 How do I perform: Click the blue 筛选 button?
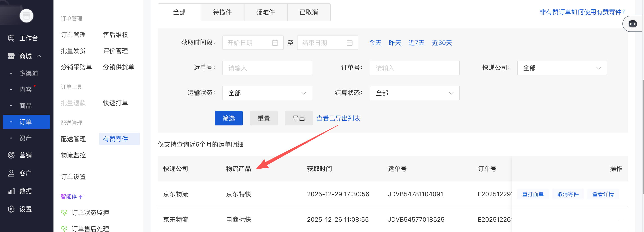(x=229, y=118)
